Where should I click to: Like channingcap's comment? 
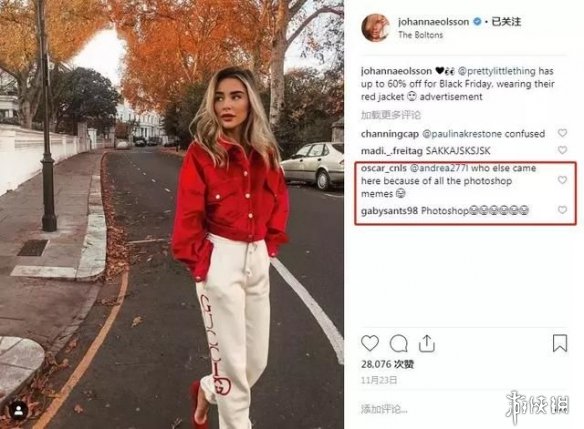click(x=562, y=133)
